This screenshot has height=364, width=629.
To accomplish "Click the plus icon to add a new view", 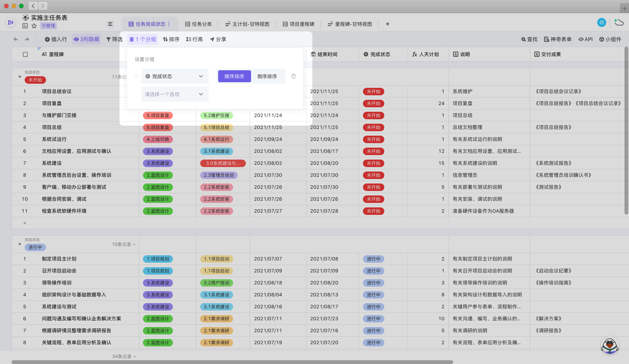I will (x=388, y=24).
